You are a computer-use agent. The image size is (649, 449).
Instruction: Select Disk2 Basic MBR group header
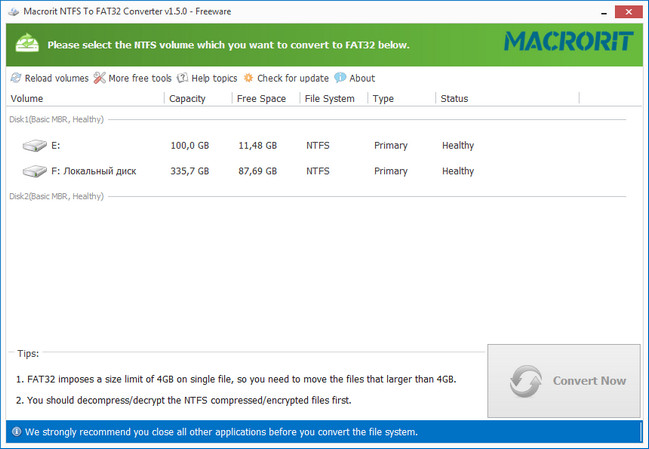(56, 196)
